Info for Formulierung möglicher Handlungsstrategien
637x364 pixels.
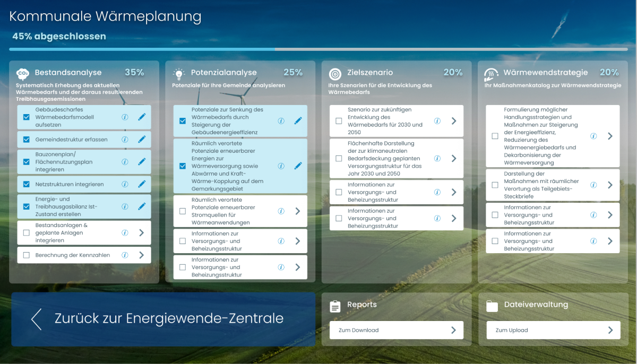click(593, 136)
